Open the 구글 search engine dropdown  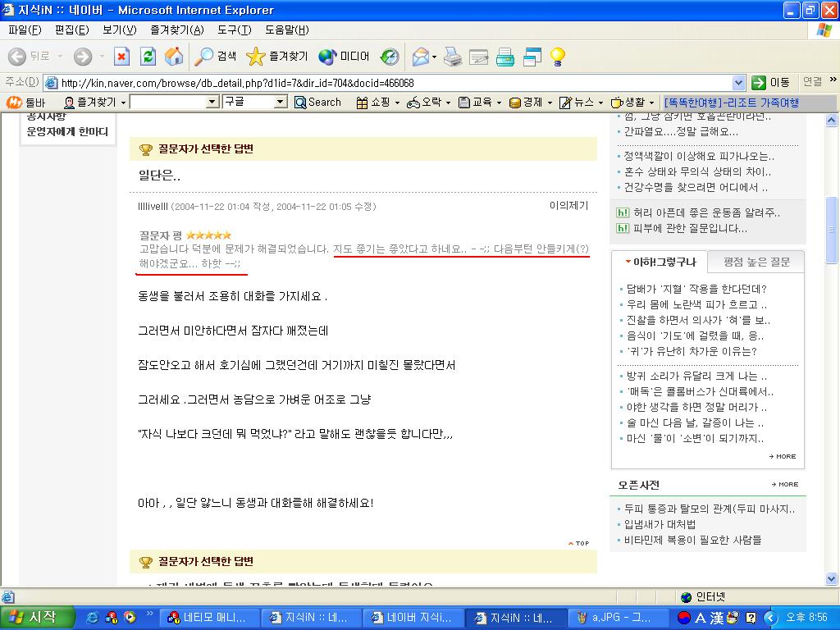[x=280, y=102]
